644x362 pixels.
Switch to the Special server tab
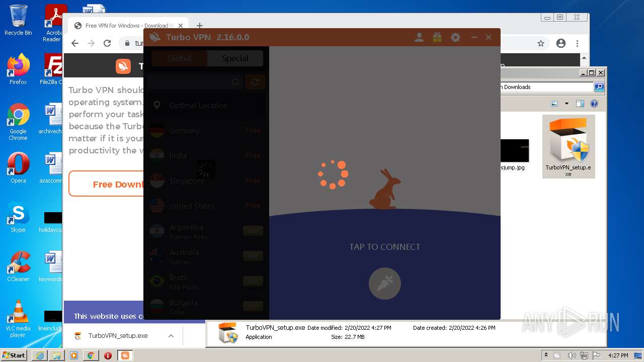235,58
